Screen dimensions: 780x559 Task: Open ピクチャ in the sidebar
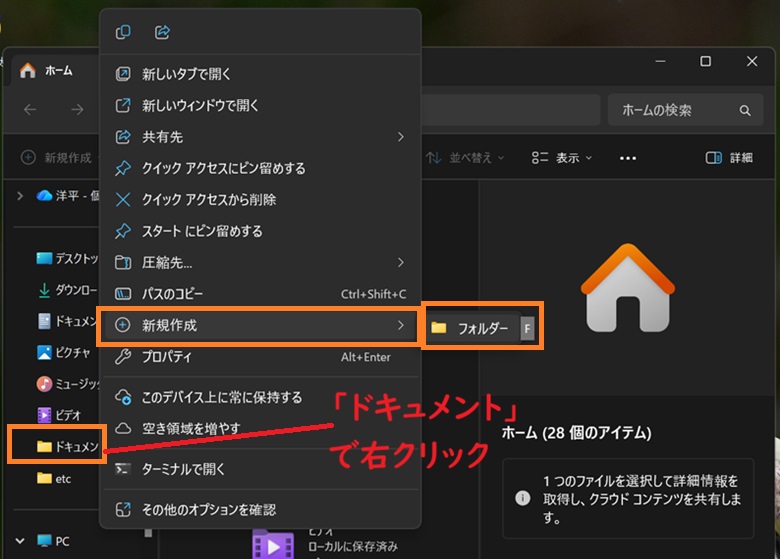[64, 353]
